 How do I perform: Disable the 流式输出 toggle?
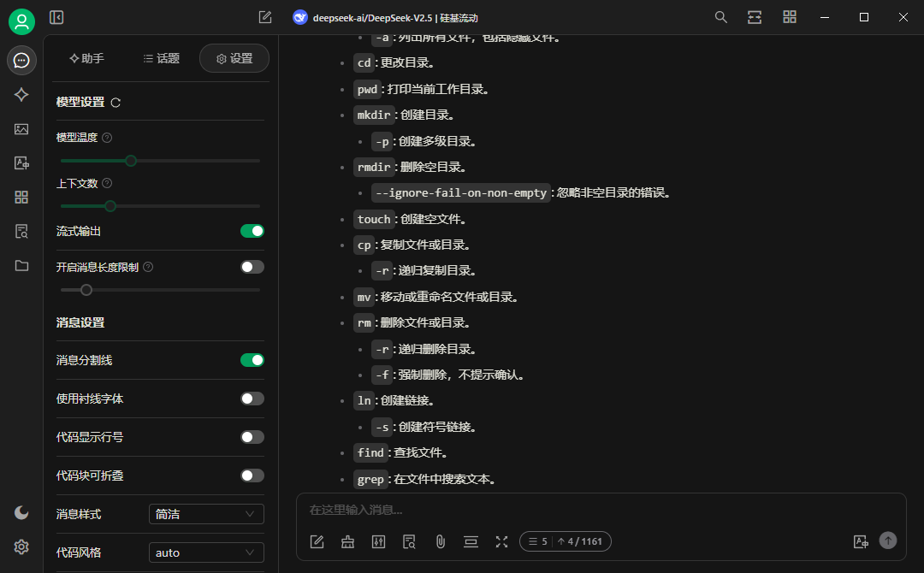point(252,231)
